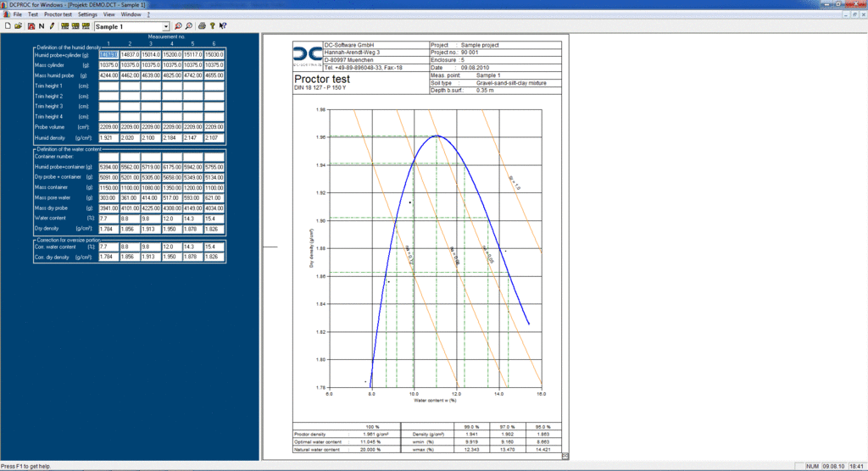Click the small icon at the report page corner

pos(565,456)
